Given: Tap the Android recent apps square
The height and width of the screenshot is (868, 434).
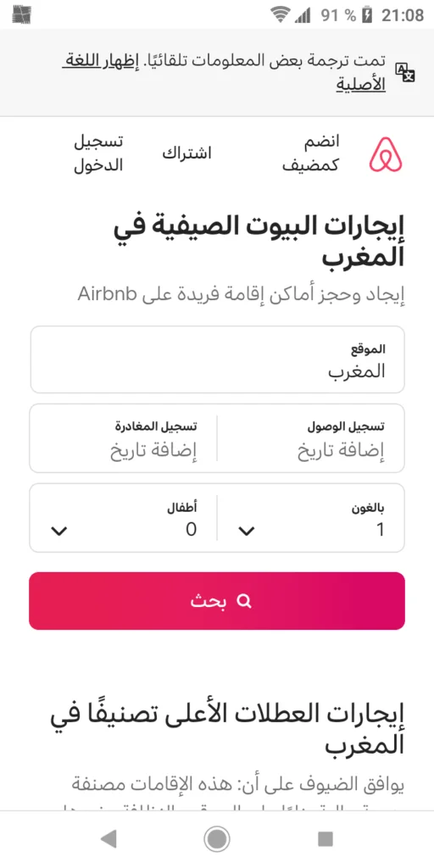Looking at the screenshot, I should tap(325, 839).
